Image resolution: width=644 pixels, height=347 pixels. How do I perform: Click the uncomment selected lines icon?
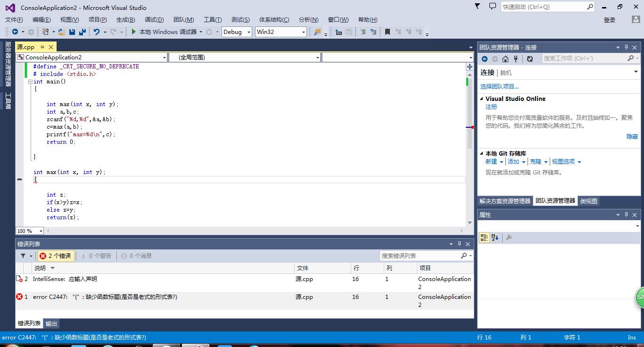373,32
